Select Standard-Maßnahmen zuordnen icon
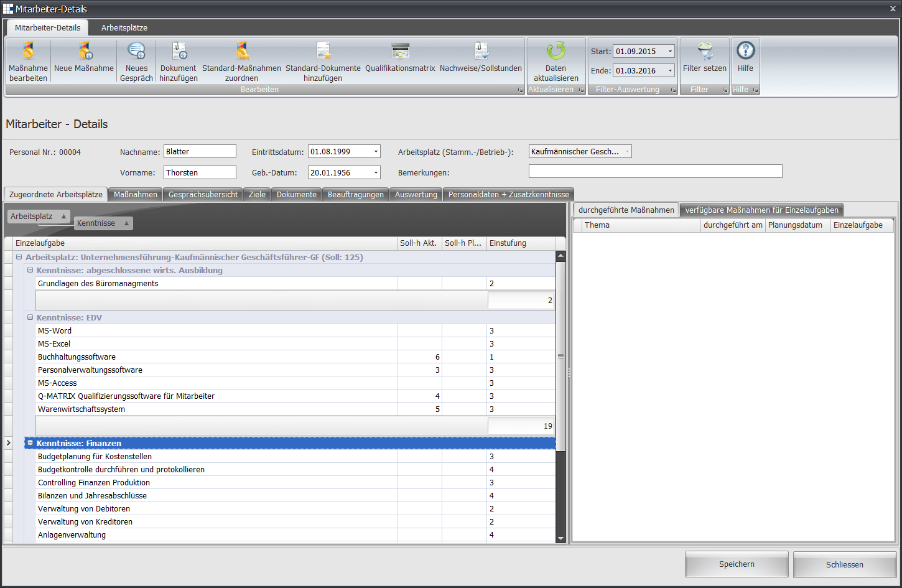The height and width of the screenshot is (588, 902). tap(241, 52)
